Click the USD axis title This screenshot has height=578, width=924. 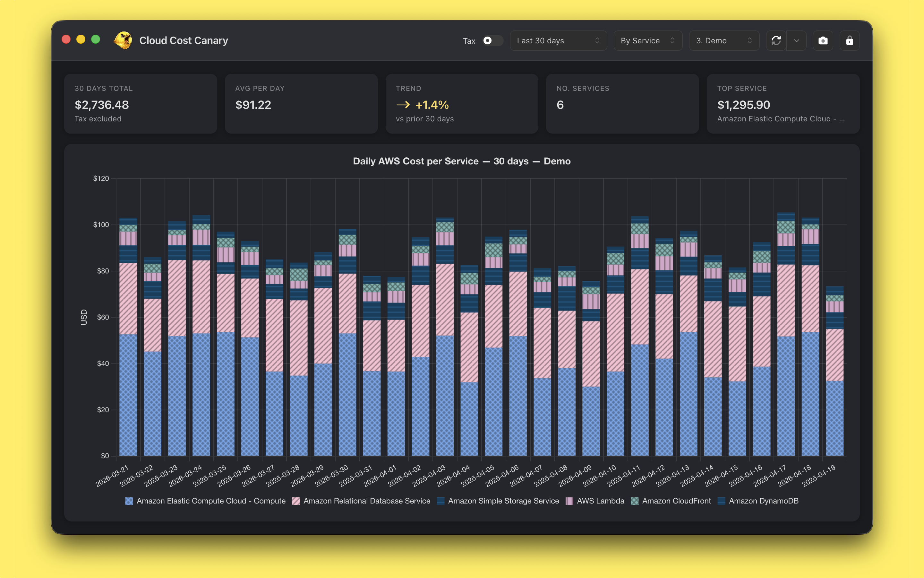(84, 317)
